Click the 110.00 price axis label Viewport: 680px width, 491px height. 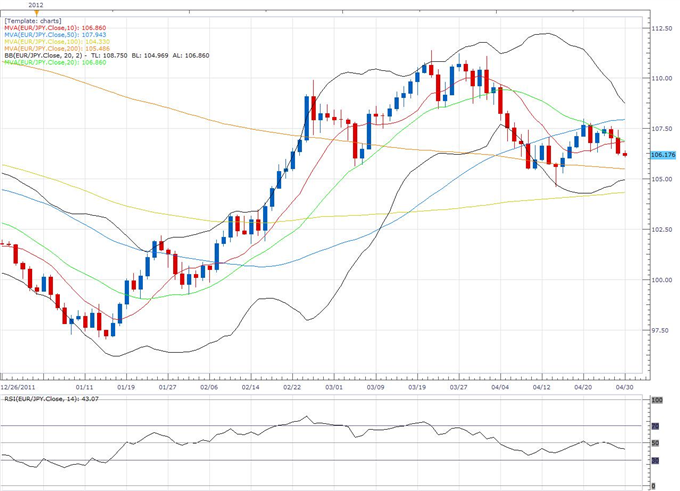pyautogui.click(x=662, y=79)
